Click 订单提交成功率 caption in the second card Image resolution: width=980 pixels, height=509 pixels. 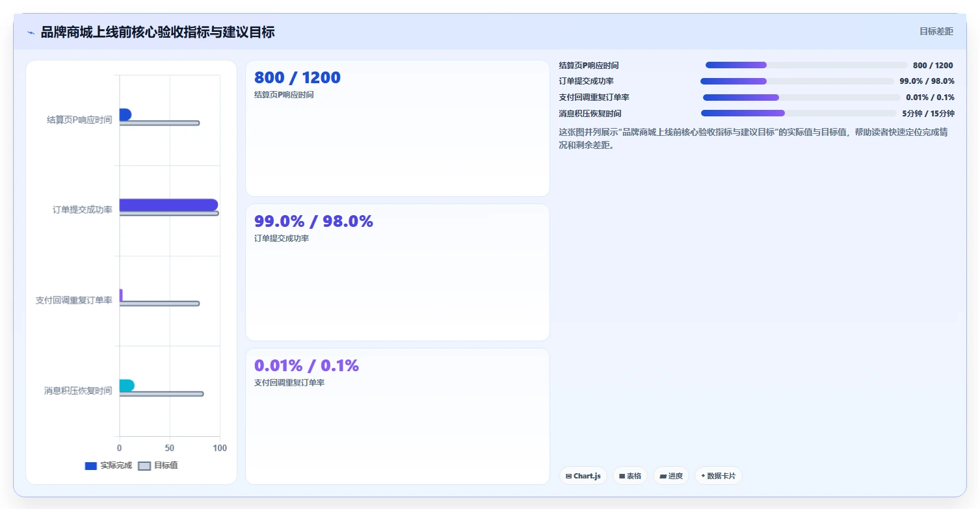(282, 239)
